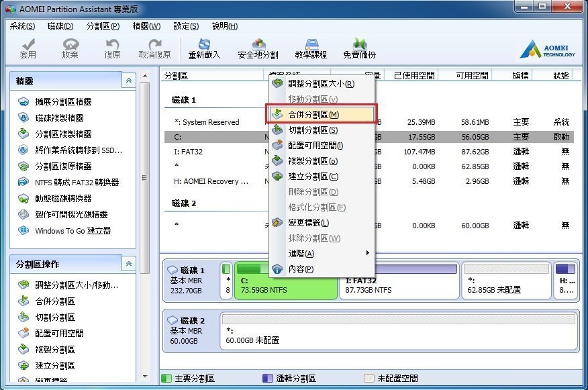Choose 內容(P) in context menu
The image size is (588, 390).
(322, 269)
